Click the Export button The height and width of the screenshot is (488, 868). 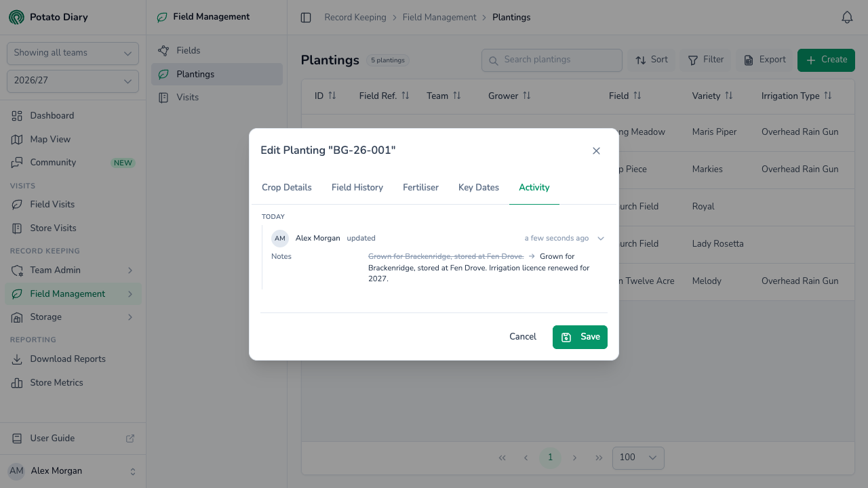point(765,60)
